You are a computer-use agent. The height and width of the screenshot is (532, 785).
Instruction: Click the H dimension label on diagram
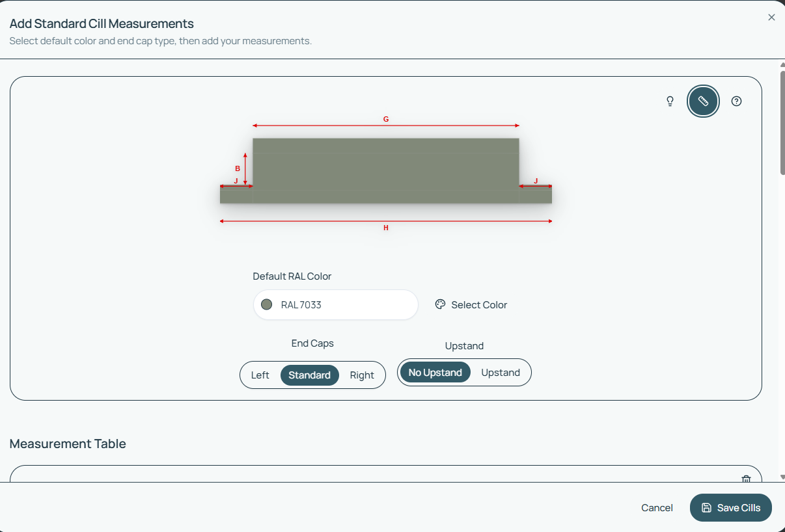click(x=386, y=228)
